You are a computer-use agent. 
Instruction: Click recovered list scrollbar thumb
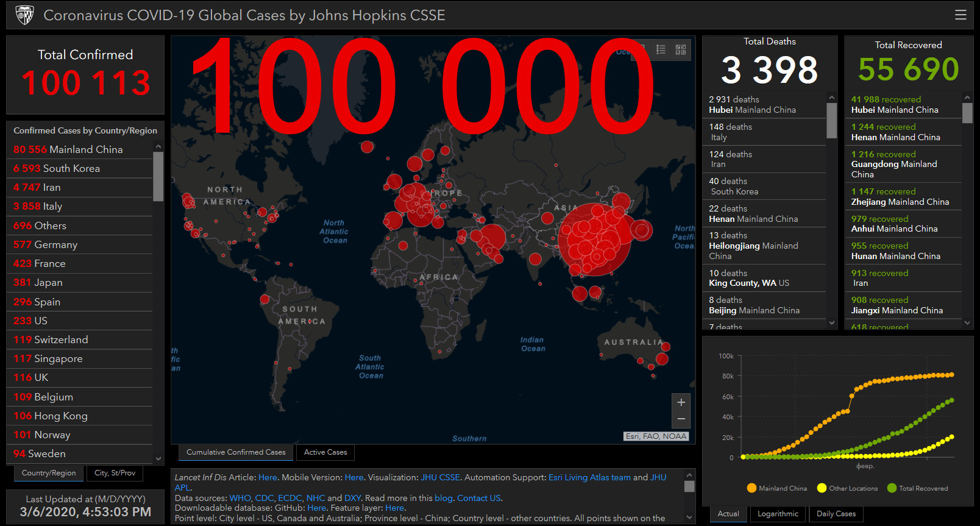[967, 113]
